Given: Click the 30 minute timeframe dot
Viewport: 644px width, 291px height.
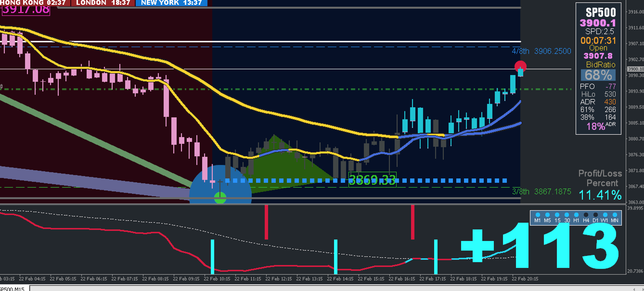Looking at the screenshot, I should pos(567,215).
